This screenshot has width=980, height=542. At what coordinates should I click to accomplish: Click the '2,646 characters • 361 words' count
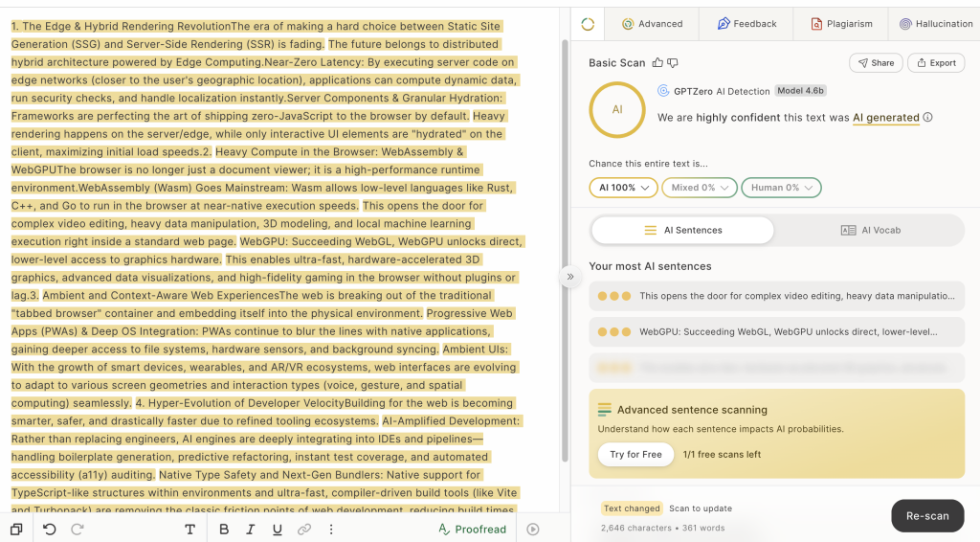[662, 528]
